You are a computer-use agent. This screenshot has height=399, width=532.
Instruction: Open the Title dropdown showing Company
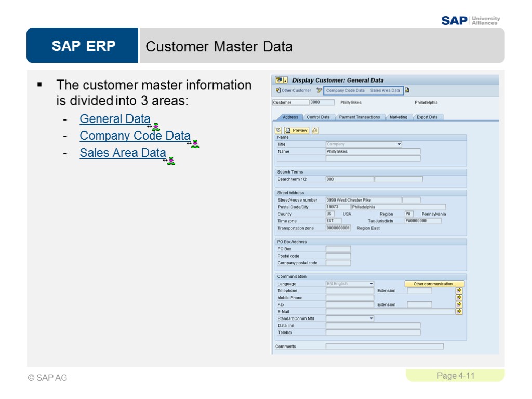pos(399,144)
